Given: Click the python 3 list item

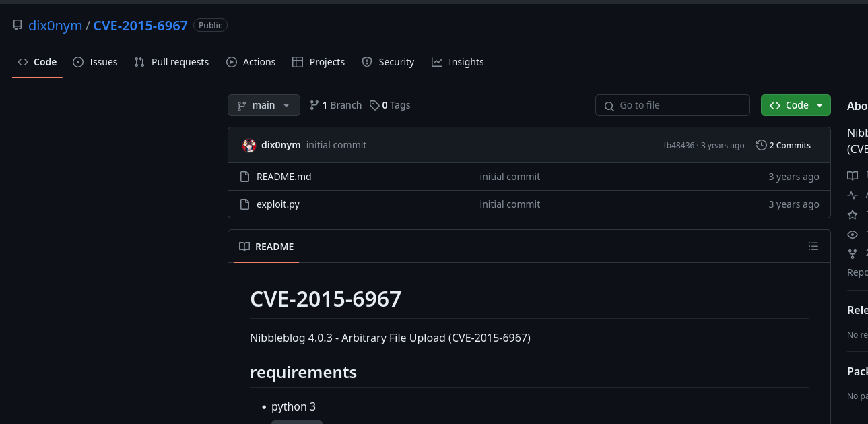Looking at the screenshot, I should pyautogui.click(x=294, y=407).
